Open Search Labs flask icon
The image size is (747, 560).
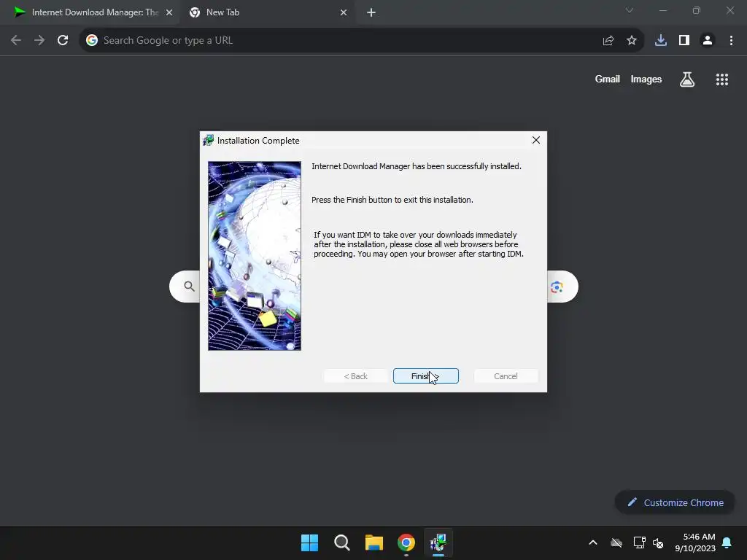click(687, 79)
